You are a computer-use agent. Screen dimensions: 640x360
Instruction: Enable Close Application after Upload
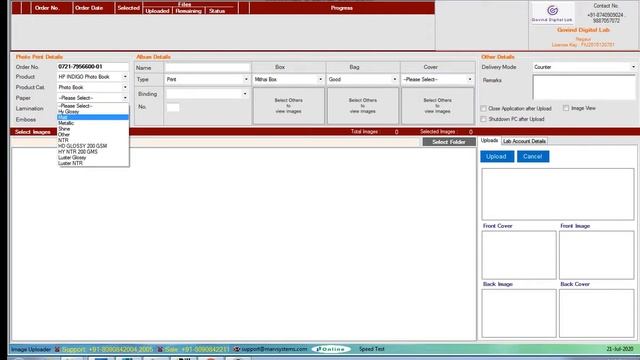[x=484, y=109]
